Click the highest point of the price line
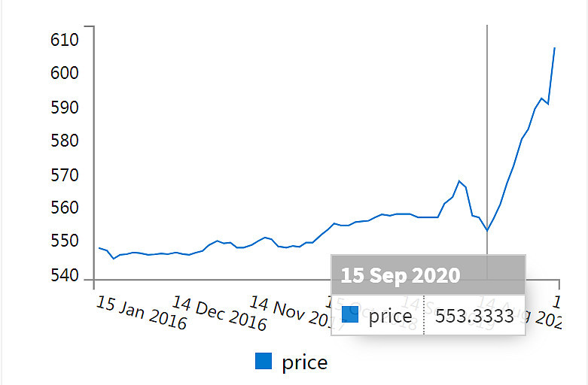The image size is (588, 385). point(555,48)
